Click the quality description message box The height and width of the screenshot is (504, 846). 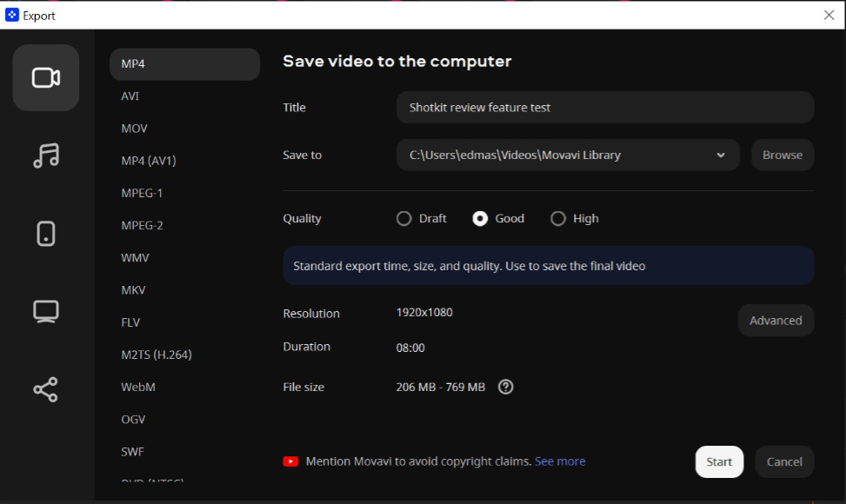(x=548, y=266)
